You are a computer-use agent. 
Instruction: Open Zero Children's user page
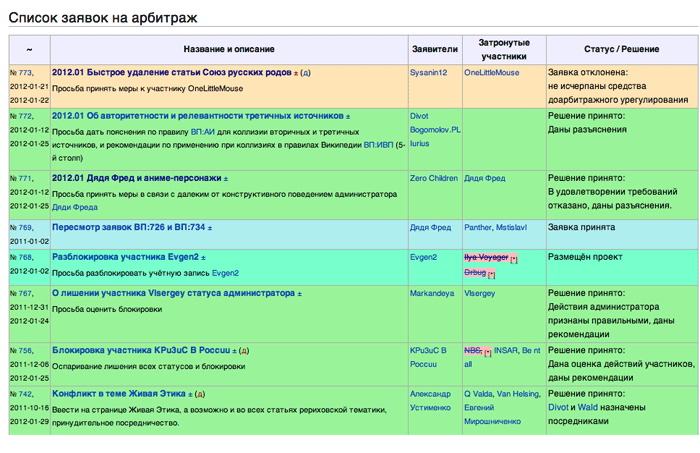pyautogui.click(x=434, y=178)
